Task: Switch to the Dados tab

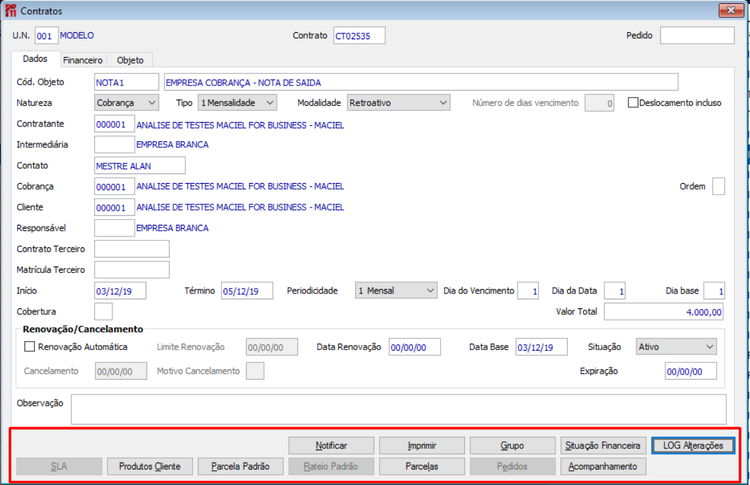Action: click(x=35, y=59)
